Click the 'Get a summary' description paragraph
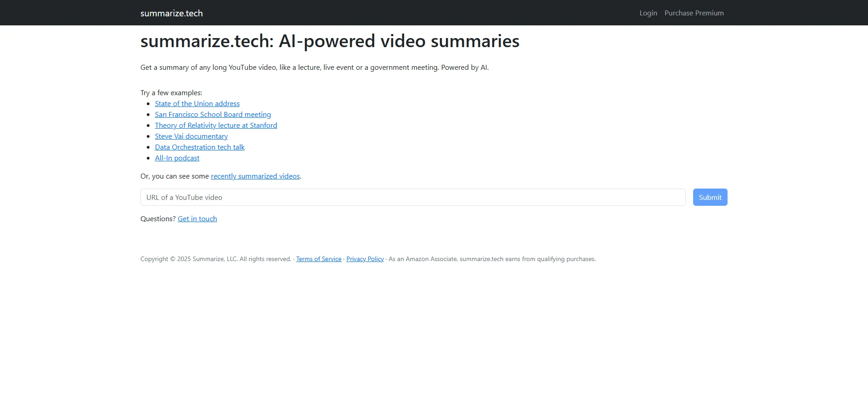The height and width of the screenshot is (412, 868). pyautogui.click(x=314, y=68)
